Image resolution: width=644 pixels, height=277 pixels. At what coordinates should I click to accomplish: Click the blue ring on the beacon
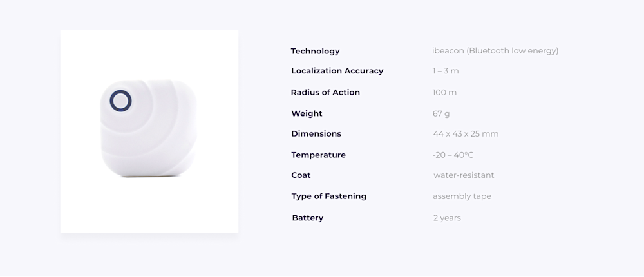point(121,100)
